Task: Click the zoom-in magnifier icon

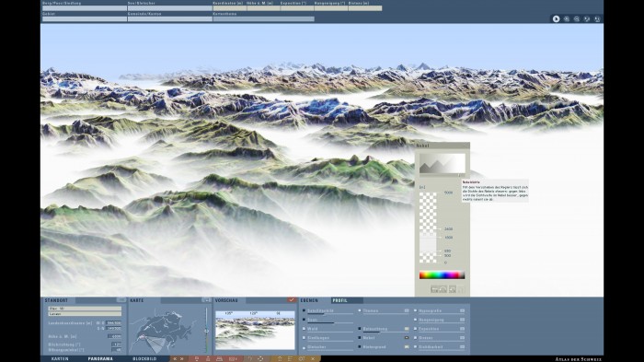Action: [567, 19]
